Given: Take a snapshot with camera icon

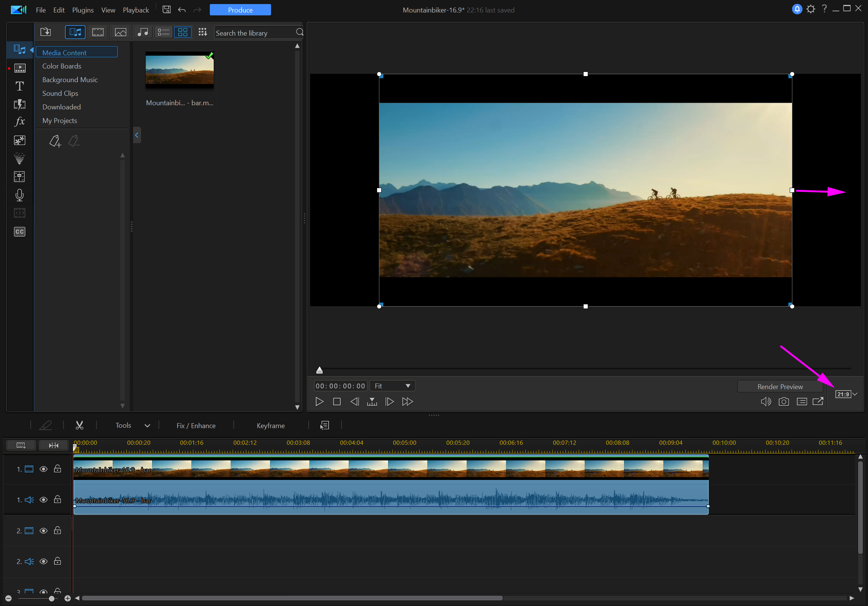Looking at the screenshot, I should pos(784,402).
